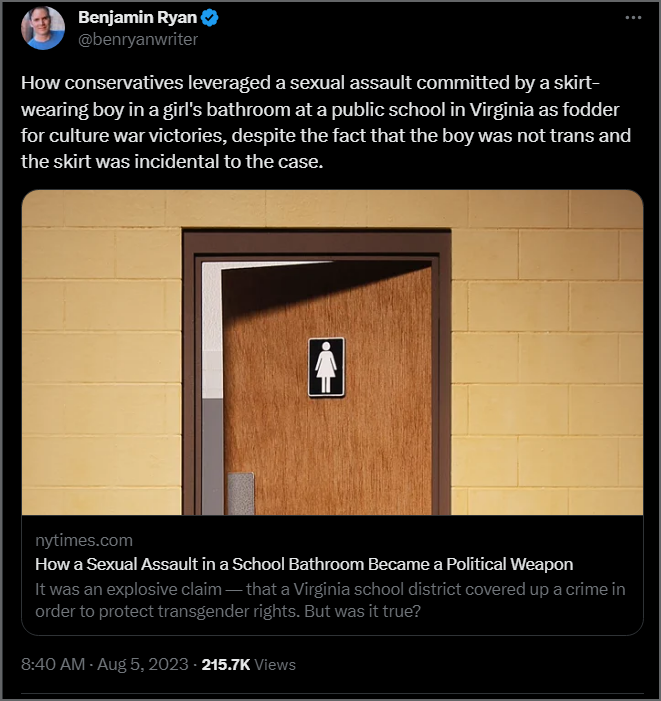Click the Views label
Screen dimensions: 661x701
pyautogui.click(x=275, y=664)
